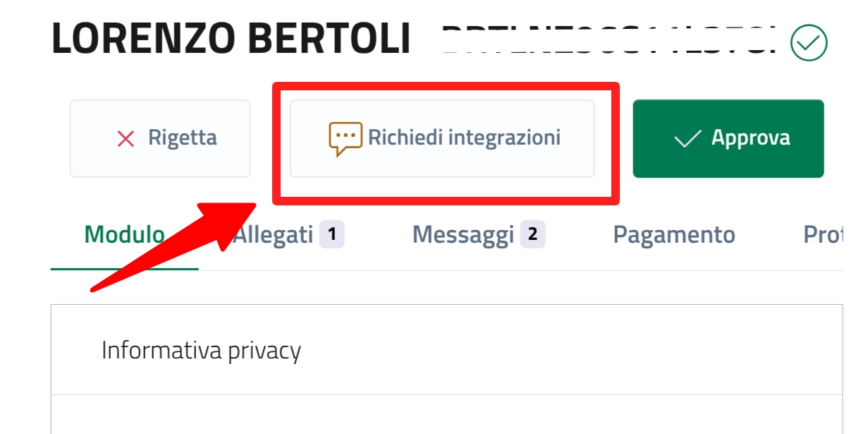Click the green verified checkmark circle icon
Screen dimensions: 868x434
[809, 43]
